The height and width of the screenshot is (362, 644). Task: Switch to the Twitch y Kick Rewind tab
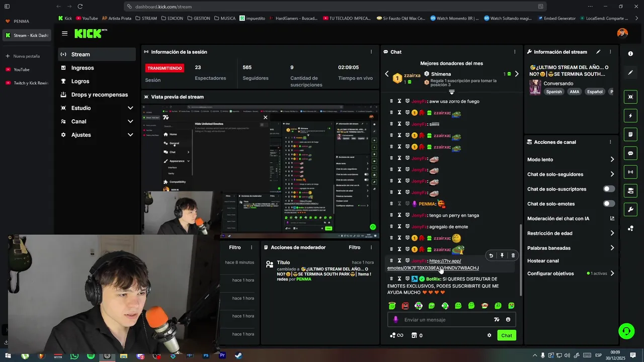tap(27, 83)
